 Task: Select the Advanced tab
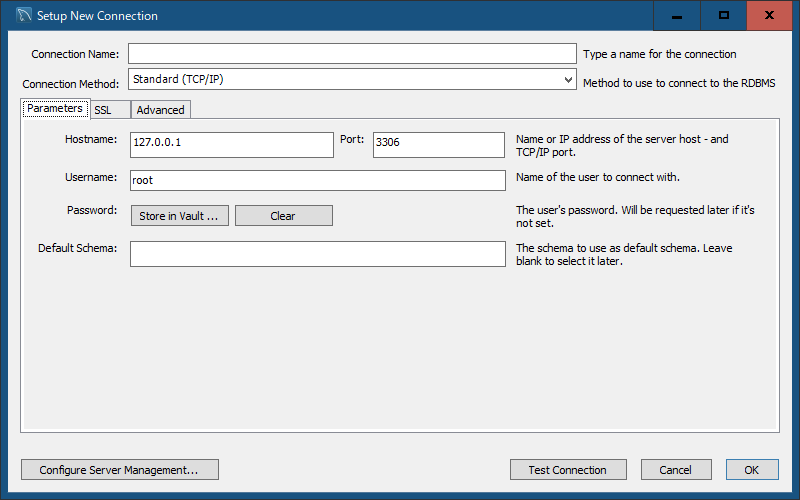[160, 110]
